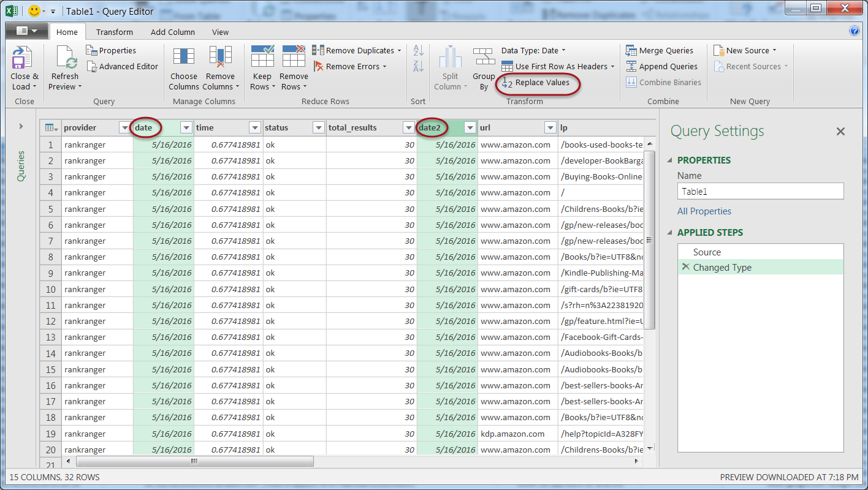Click the All Properties link
The width and height of the screenshot is (868, 490).
point(704,211)
